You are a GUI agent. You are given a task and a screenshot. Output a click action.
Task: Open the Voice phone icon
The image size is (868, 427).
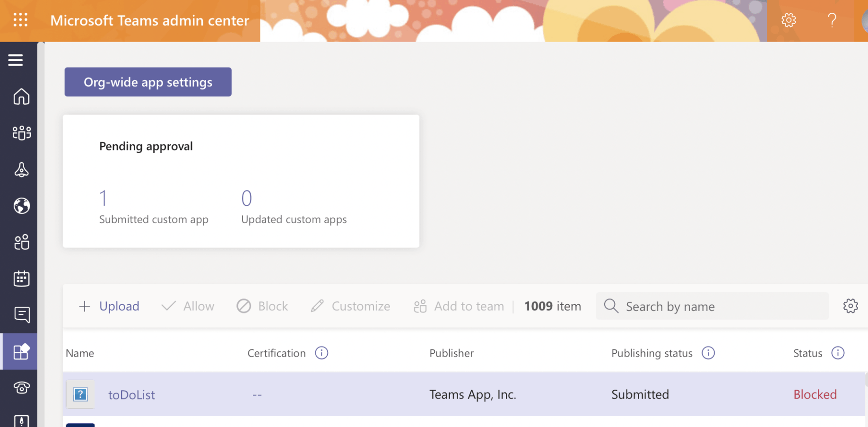point(21,388)
